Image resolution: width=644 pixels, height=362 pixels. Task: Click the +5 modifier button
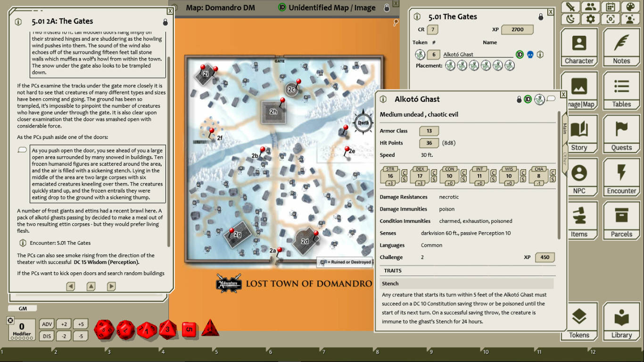point(80,324)
